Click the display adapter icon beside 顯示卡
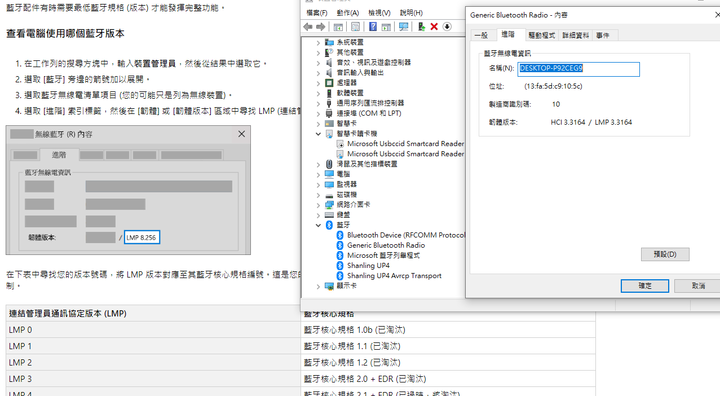This screenshot has height=396, width=720. point(329,286)
